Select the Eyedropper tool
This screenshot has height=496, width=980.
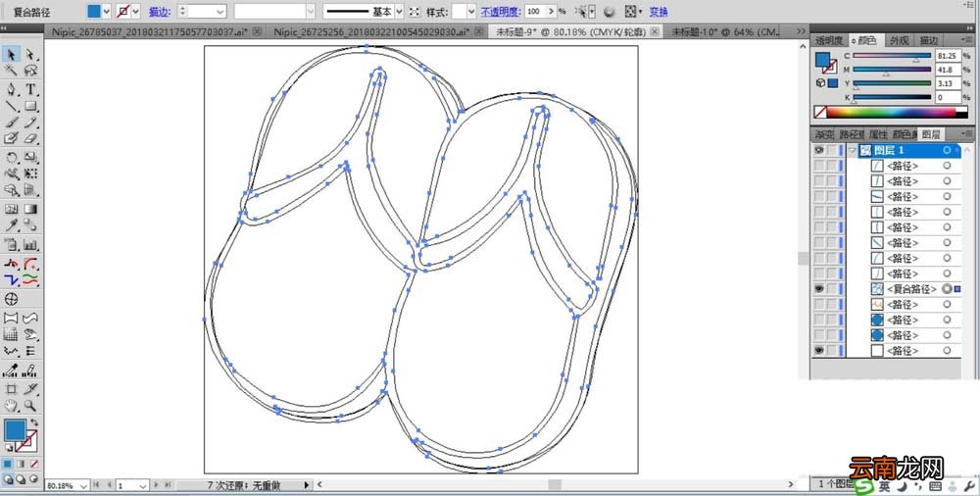11,225
